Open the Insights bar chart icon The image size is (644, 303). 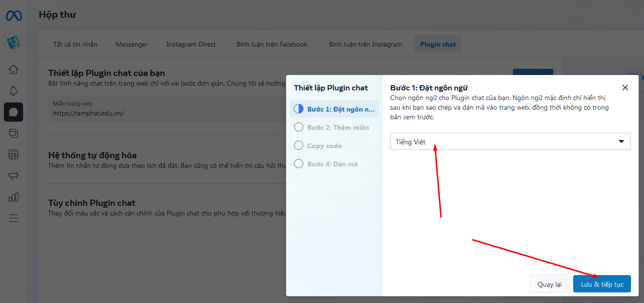[13, 197]
